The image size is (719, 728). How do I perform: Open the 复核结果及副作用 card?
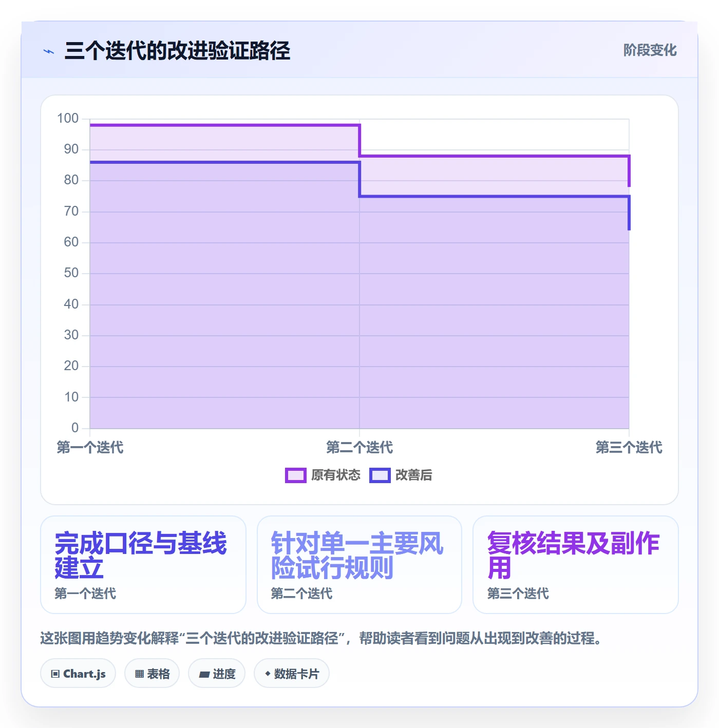pos(576,565)
